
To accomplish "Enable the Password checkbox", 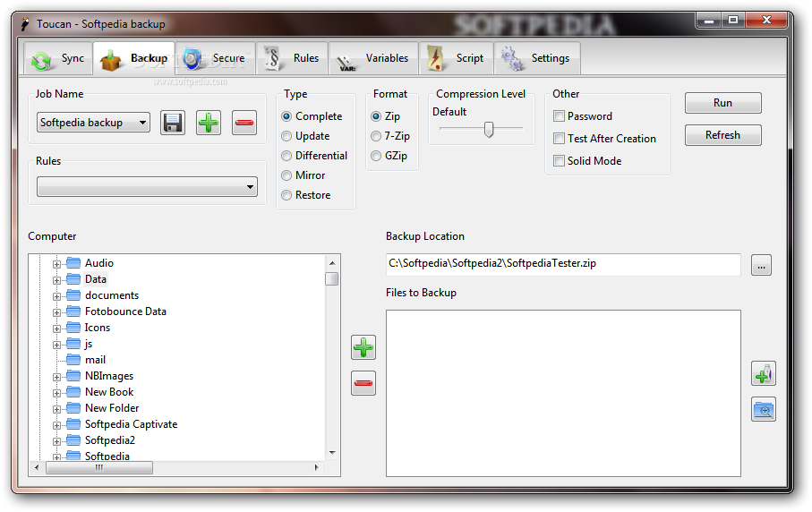I will (x=559, y=116).
